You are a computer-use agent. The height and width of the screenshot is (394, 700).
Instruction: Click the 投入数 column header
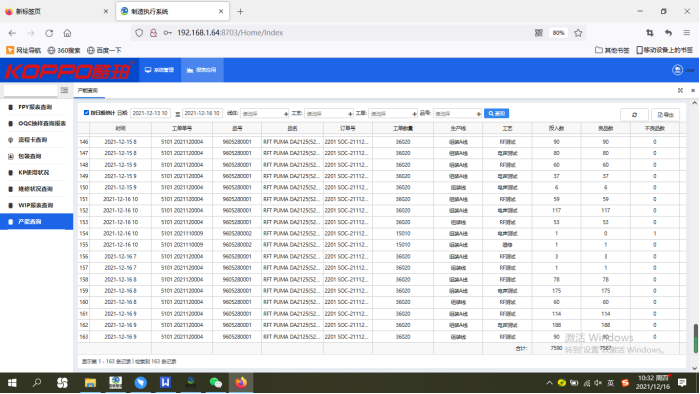[556, 129]
